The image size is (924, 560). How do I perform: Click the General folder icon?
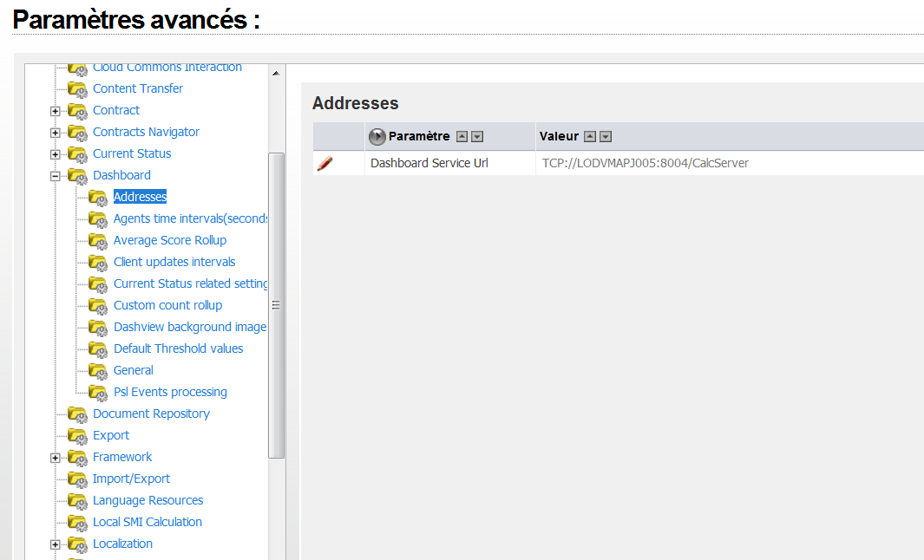[x=98, y=371]
